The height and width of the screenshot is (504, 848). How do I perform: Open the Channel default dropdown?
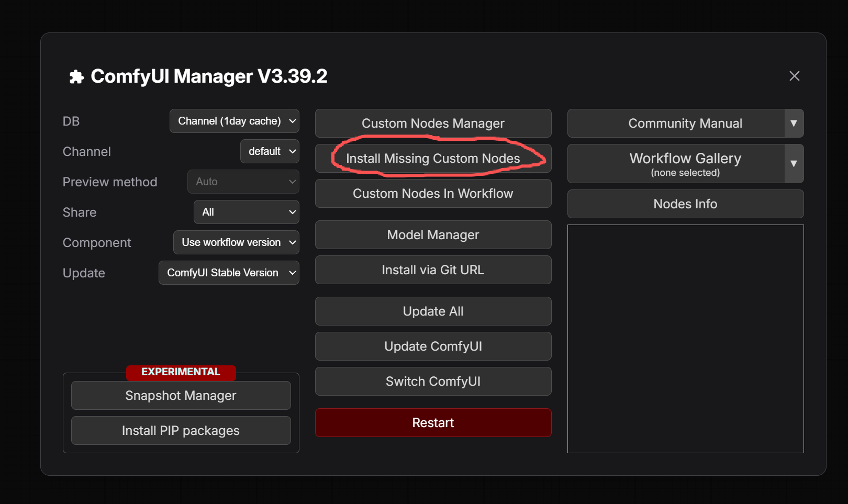pyautogui.click(x=270, y=151)
